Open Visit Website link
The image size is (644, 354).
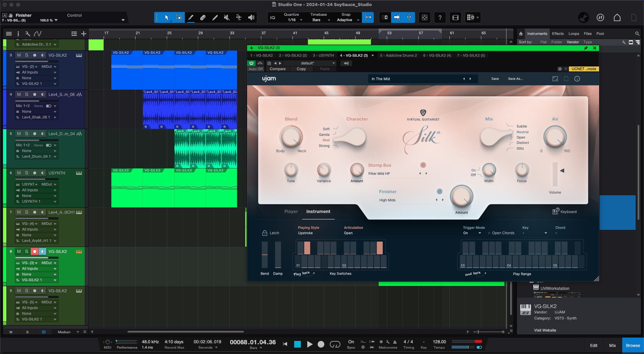[x=545, y=331]
